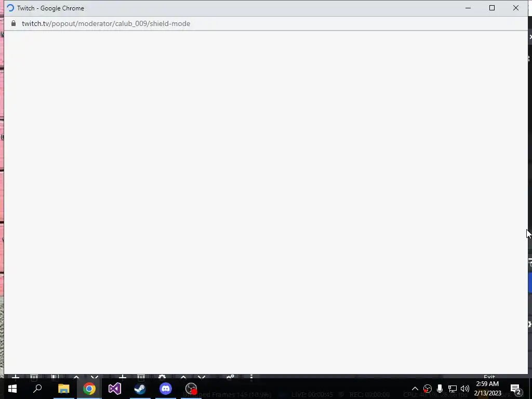Switch to Google Chrome on the taskbar
532x399 pixels.
pos(89,389)
